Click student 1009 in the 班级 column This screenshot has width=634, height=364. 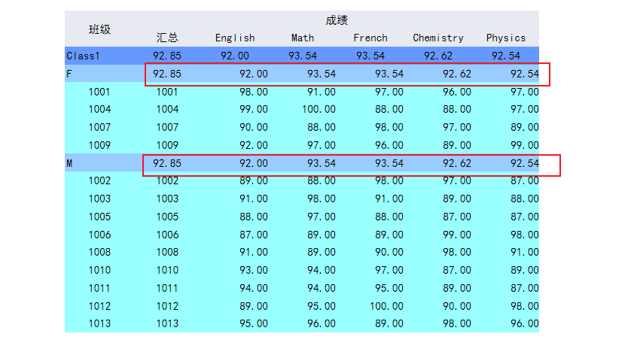click(x=99, y=145)
